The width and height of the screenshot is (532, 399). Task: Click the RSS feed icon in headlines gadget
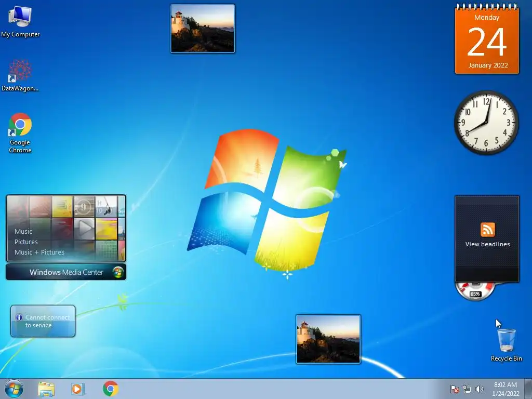pyautogui.click(x=487, y=229)
